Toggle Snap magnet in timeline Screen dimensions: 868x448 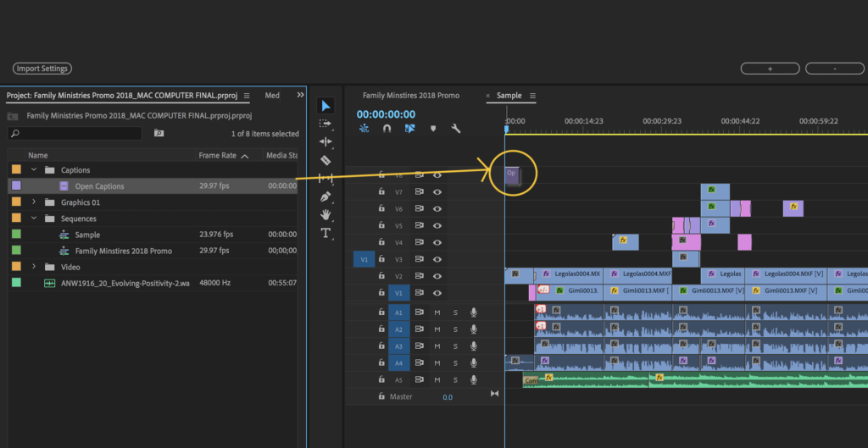(x=387, y=129)
